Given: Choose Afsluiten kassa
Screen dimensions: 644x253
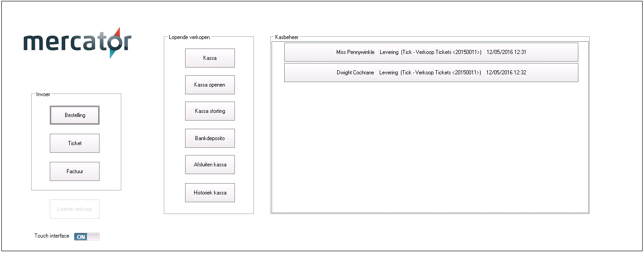Looking at the screenshot, I should coord(210,165).
